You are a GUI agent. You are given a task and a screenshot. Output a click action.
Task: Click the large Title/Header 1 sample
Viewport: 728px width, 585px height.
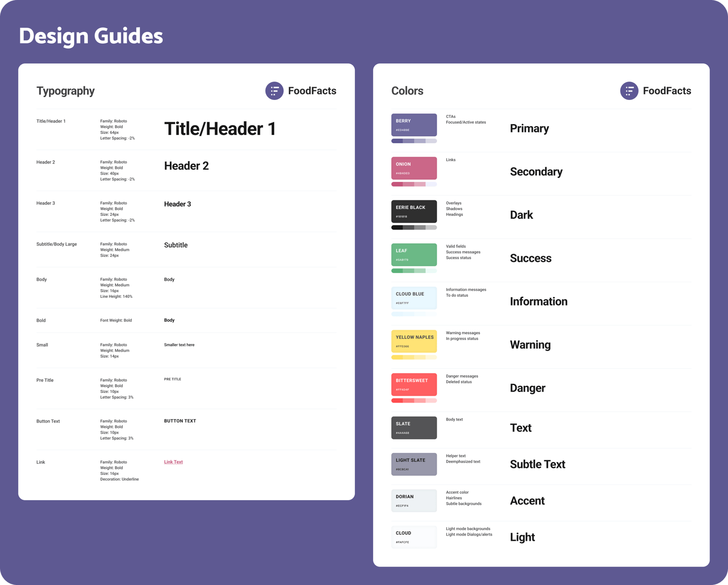(220, 129)
